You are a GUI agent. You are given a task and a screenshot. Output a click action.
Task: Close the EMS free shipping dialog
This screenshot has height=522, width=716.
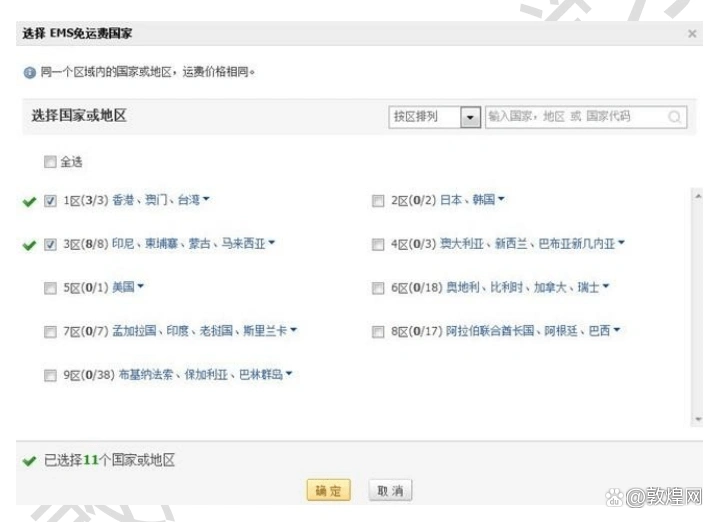coord(692,33)
